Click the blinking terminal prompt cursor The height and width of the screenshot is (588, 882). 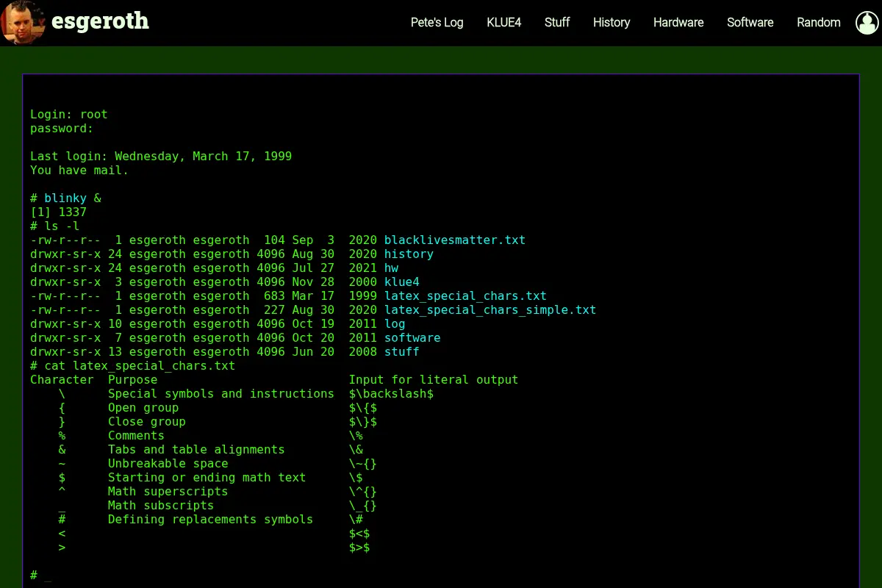point(48,576)
